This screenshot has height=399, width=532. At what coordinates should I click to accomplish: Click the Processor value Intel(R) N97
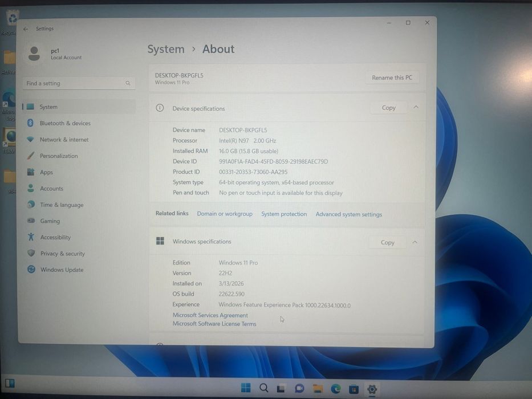click(247, 140)
